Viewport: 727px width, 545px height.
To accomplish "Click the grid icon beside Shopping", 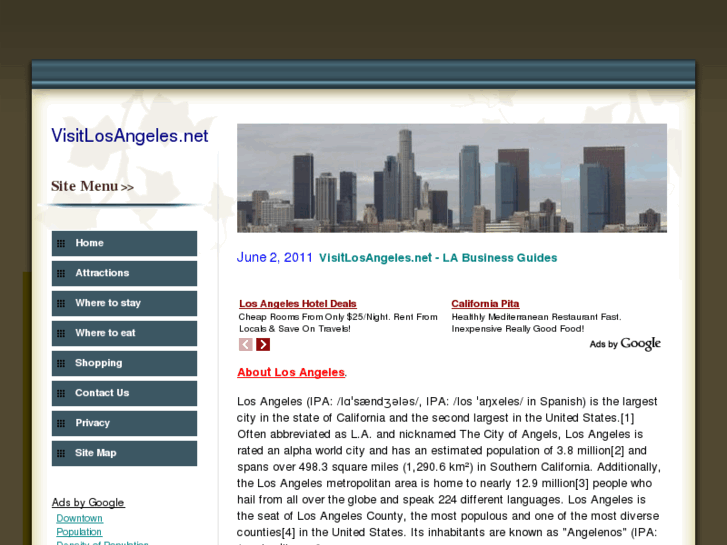I will point(61,364).
